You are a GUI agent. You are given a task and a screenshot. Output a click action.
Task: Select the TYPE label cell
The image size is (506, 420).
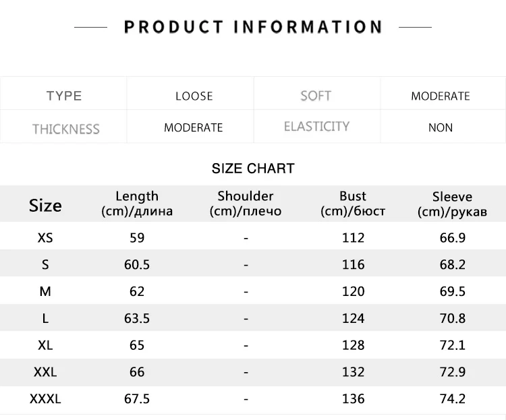pos(64,96)
